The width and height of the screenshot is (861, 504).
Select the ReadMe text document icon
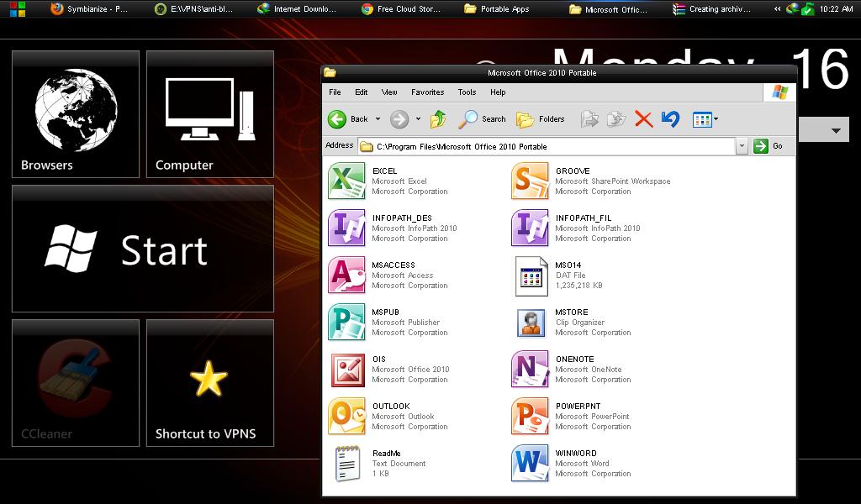tap(347, 464)
